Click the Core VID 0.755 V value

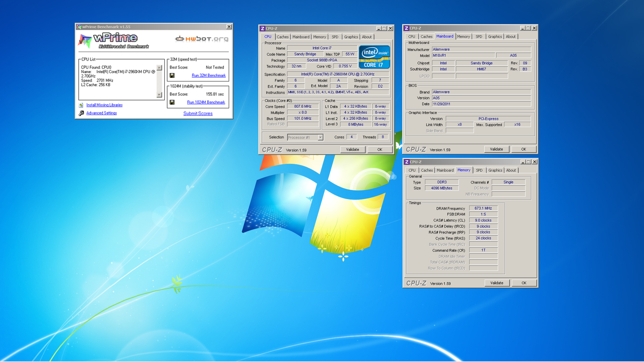[345, 66]
